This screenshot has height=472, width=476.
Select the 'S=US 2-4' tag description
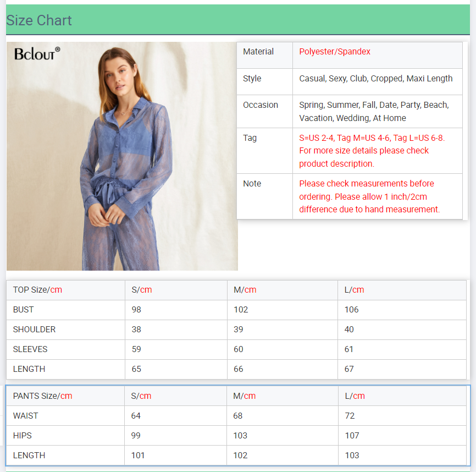(372, 151)
